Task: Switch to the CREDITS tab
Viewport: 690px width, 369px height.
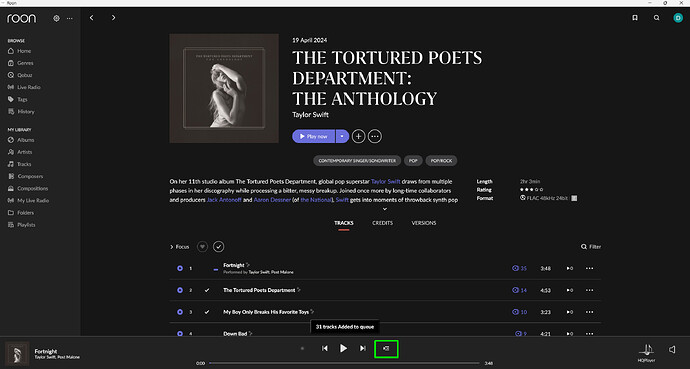Action: click(x=382, y=223)
